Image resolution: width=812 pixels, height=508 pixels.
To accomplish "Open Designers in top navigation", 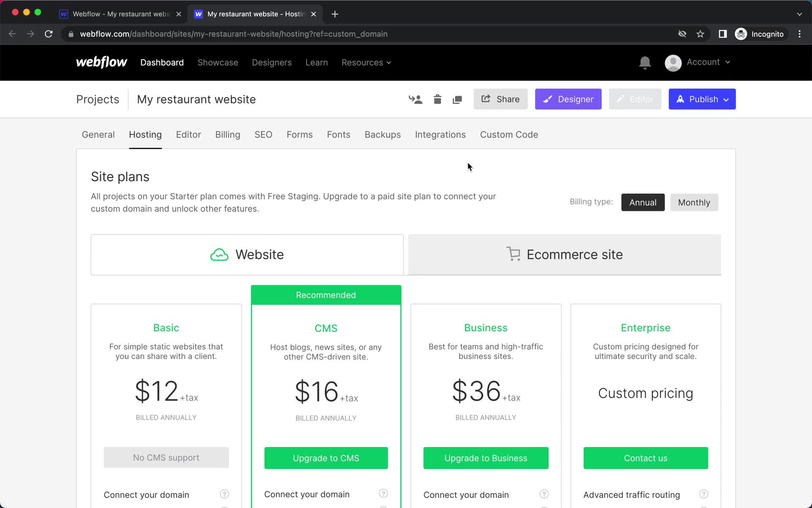I will tap(272, 63).
